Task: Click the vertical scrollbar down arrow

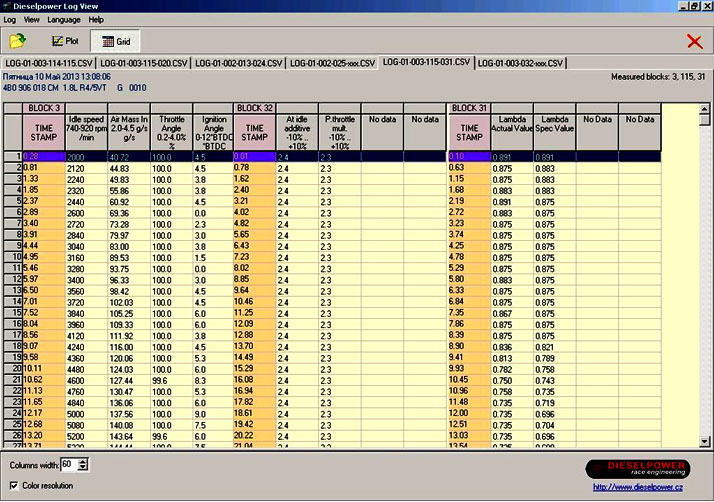Action: (705, 440)
